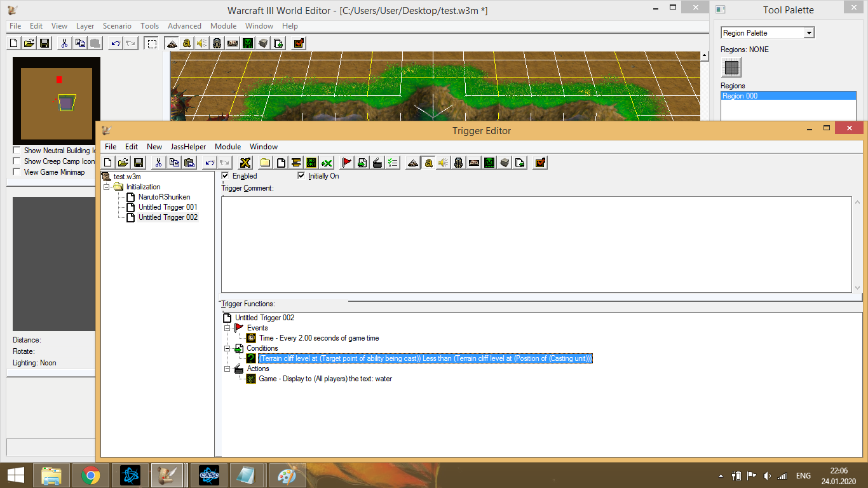Toggle the Initially On checkbox

[301, 176]
